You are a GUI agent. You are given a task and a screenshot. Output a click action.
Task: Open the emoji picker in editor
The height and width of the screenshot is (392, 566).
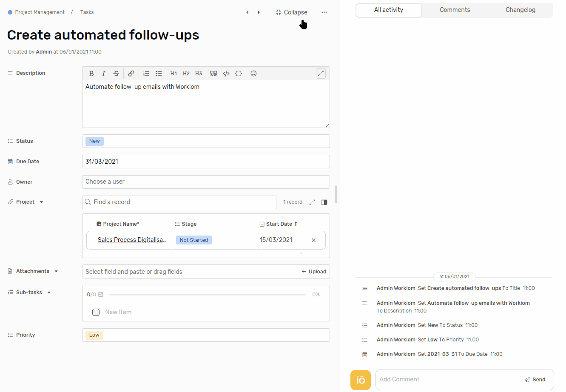[253, 74]
